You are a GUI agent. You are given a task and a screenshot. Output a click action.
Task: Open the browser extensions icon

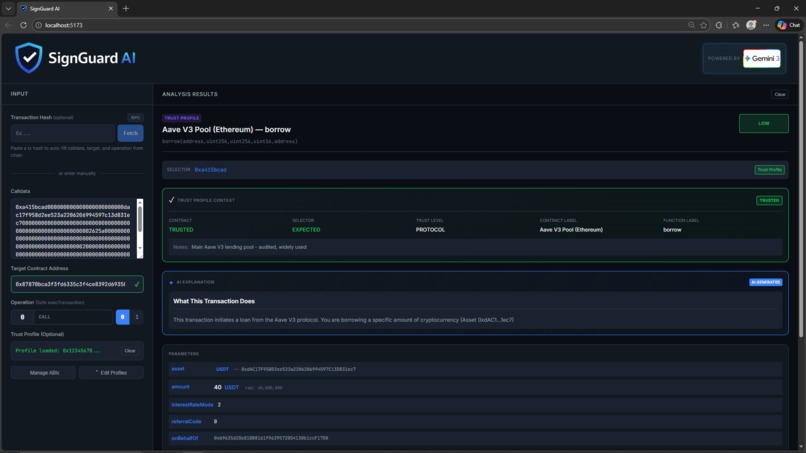[719, 25]
